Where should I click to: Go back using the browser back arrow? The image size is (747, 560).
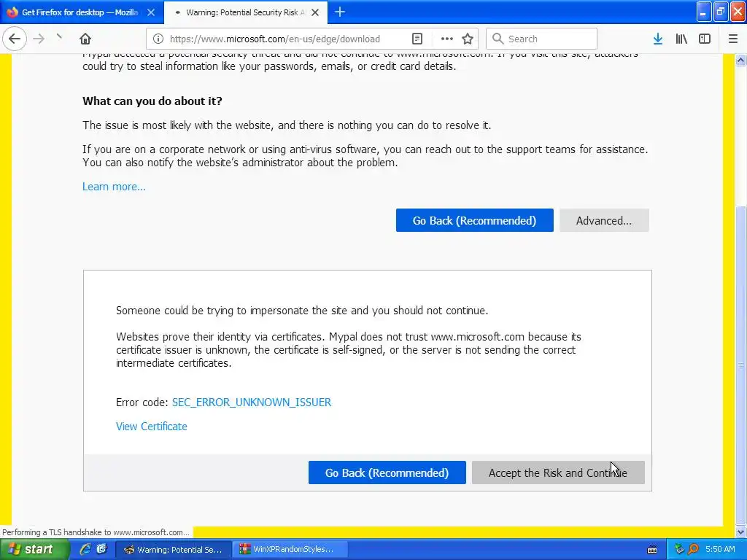(15, 39)
